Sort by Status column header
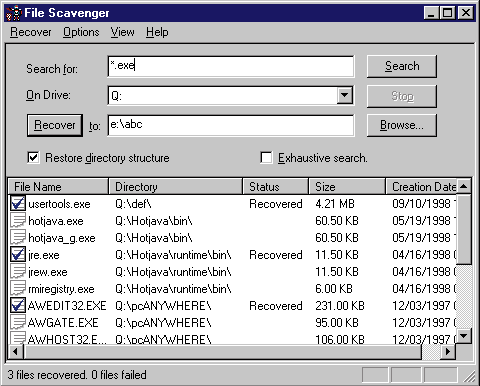This screenshot has width=480, height=386. click(x=276, y=187)
